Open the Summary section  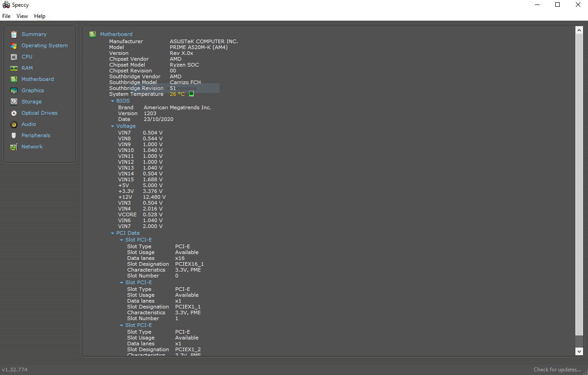(x=34, y=34)
